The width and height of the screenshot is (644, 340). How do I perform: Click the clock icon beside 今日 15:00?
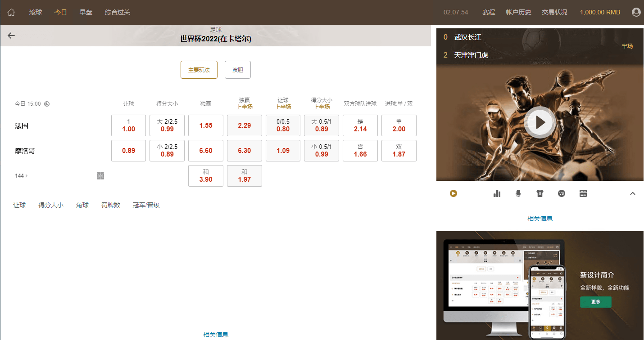tap(47, 104)
